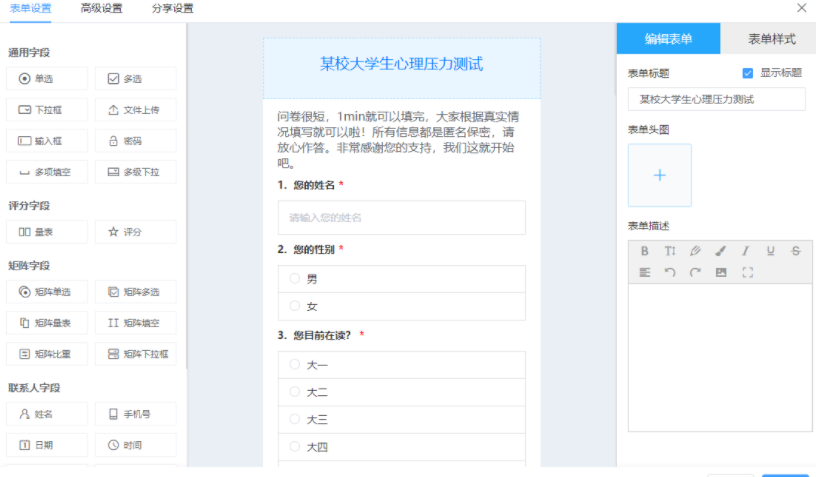Add a 姓名 contact name field
Viewport: 816px width, 477px height.
pos(47,414)
